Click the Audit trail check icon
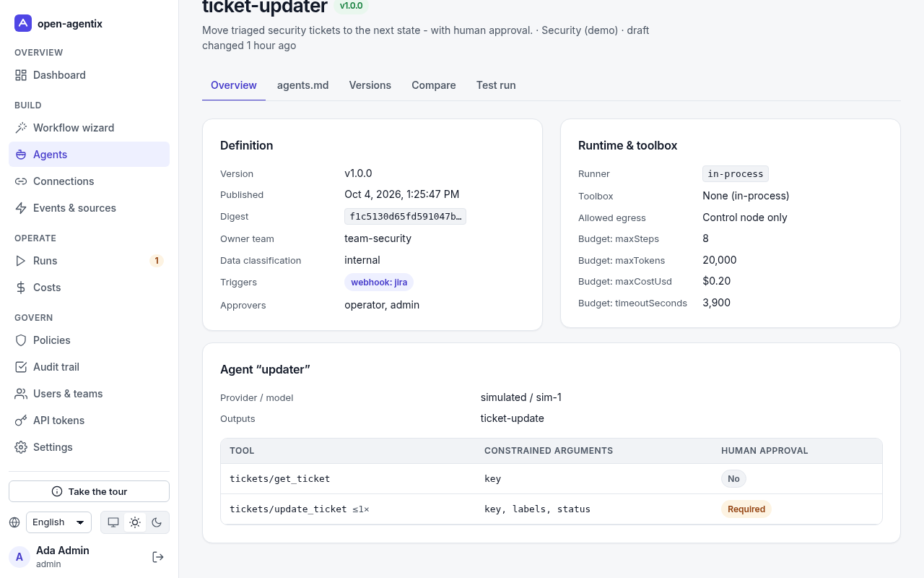Image resolution: width=924 pixels, height=578 pixels. click(x=21, y=367)
